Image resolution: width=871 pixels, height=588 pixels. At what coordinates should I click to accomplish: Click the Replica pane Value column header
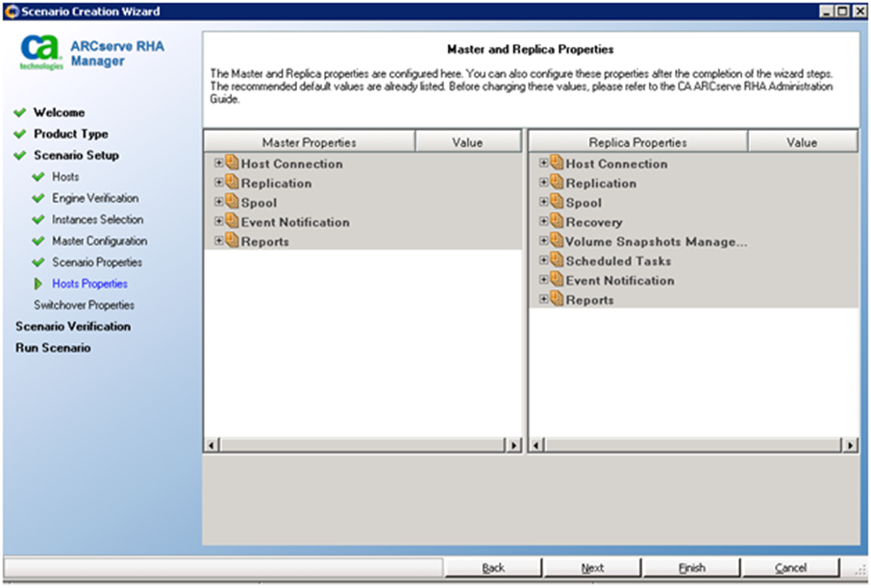coord(802,142)
